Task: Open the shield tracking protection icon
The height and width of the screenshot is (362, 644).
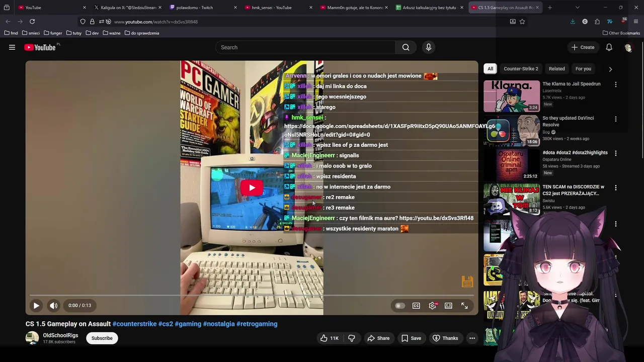Action: 83,22
